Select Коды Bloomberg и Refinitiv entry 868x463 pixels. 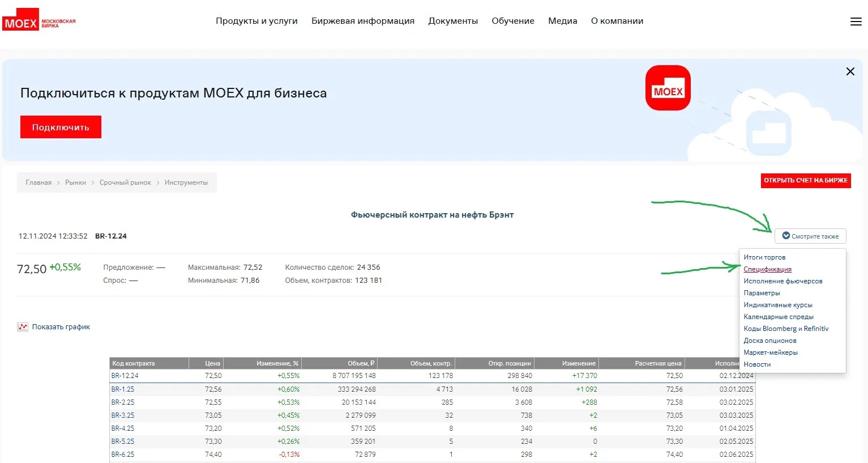tap(786, 329)
